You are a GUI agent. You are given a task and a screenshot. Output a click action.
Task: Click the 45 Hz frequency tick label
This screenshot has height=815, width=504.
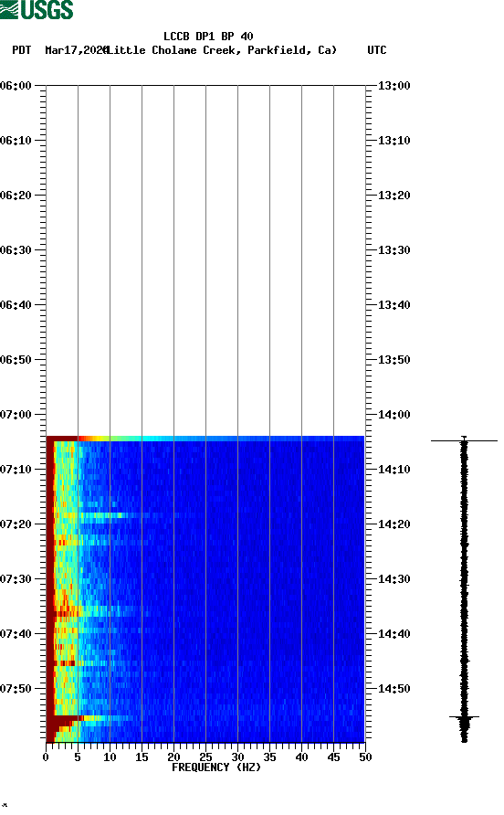333,757
